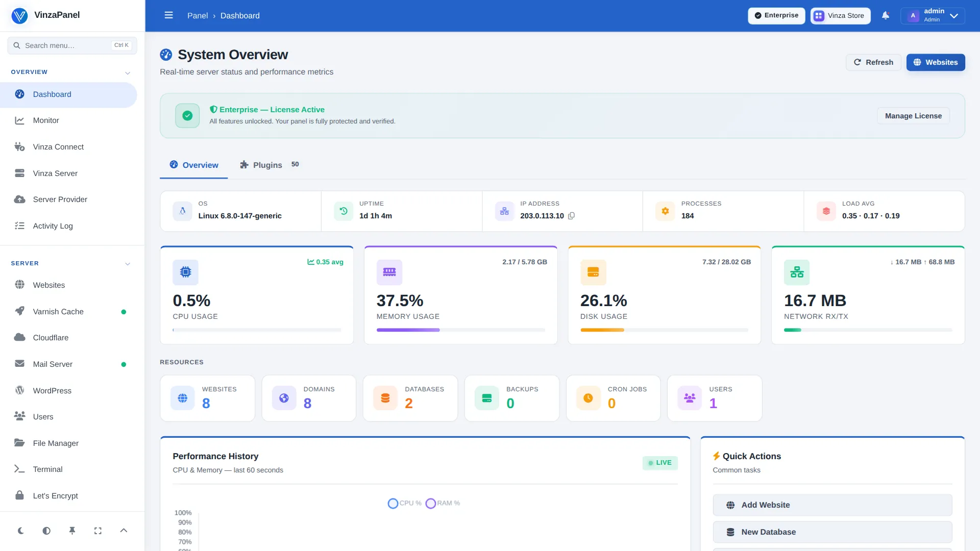This screenshot has width=980, height=551.
Task: Click the Databases resource card icon
Action: pyautogui.click(x=385, y=398)
